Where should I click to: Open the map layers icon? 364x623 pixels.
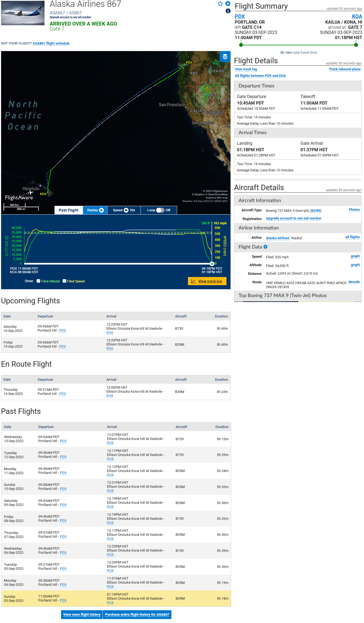225,56
